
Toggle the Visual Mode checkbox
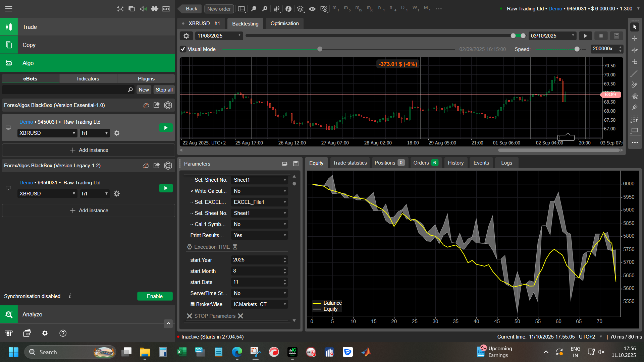pos(183,49)
